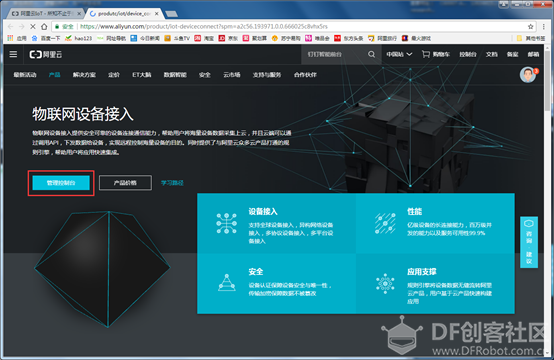This screenshot has height=360, width=554.
Task: Open the 东方头条 bookmark
Action: click(349, 38)
